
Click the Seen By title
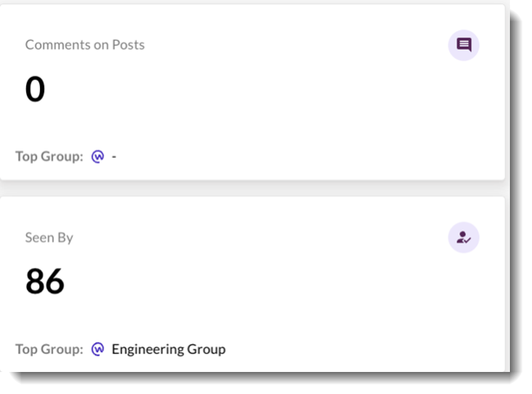click(x=49, y=238)
